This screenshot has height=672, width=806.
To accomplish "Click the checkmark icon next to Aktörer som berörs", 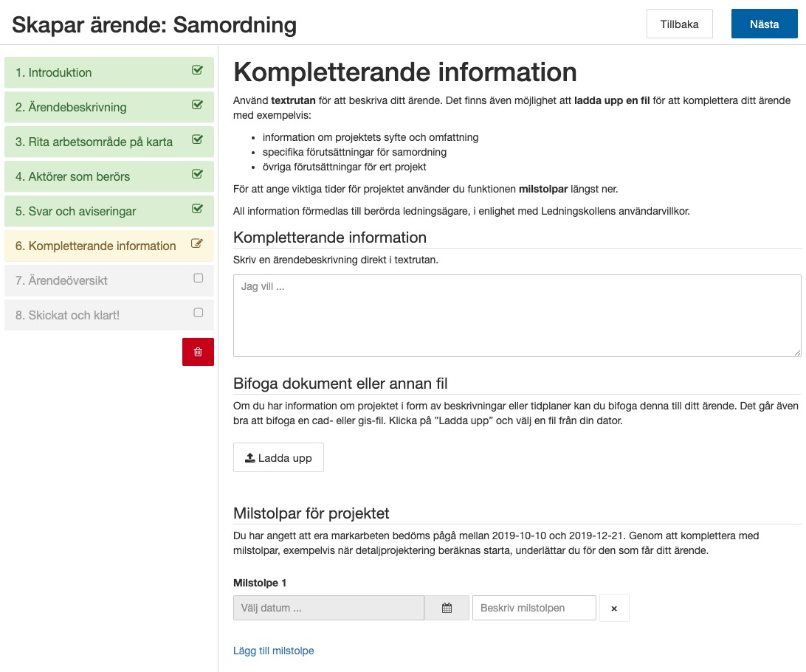I will tap(197, 176).
